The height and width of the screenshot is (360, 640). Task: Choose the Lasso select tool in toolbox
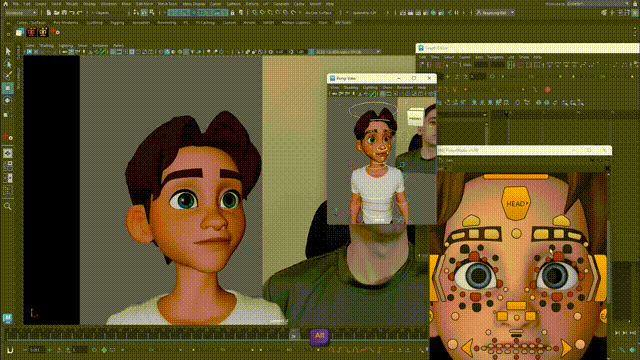tap(8, 64)
